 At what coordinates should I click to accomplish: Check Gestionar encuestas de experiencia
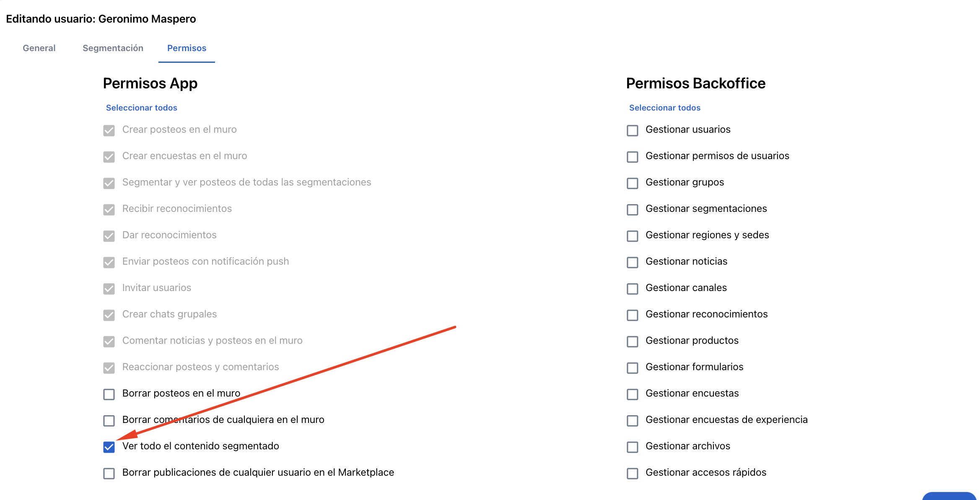coord(633,421)
